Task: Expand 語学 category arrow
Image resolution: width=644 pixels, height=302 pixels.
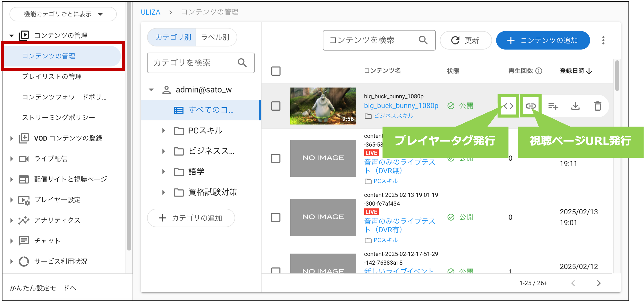Action: (164, 172)
